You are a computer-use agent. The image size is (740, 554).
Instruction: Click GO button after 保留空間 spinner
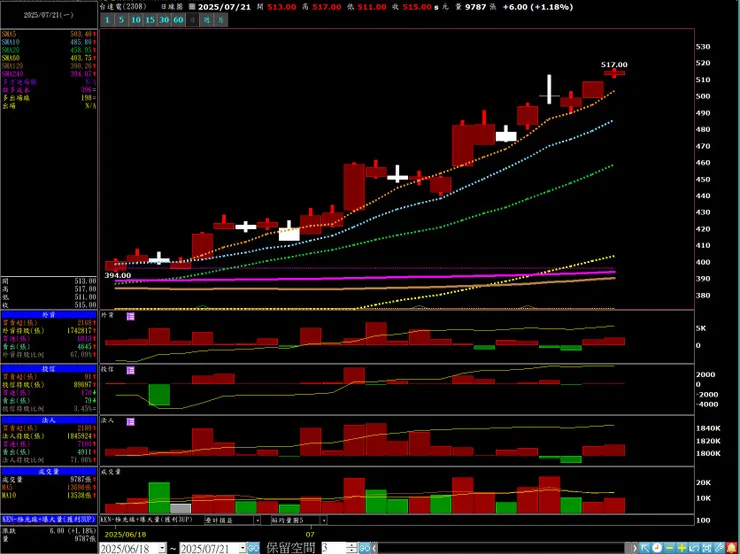364,548
